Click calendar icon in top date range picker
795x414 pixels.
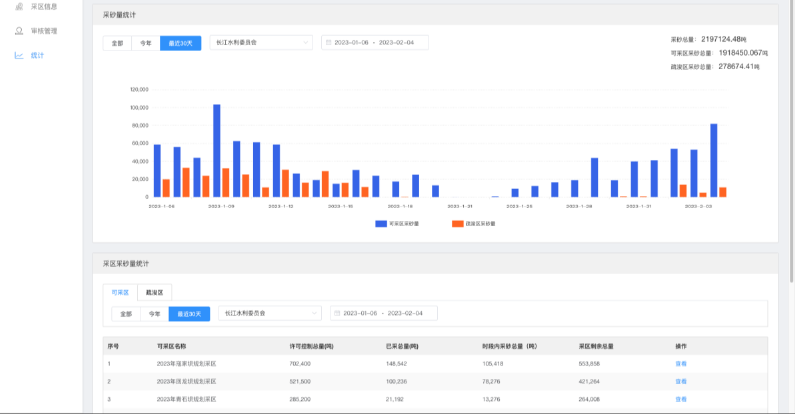pos(329,43)
